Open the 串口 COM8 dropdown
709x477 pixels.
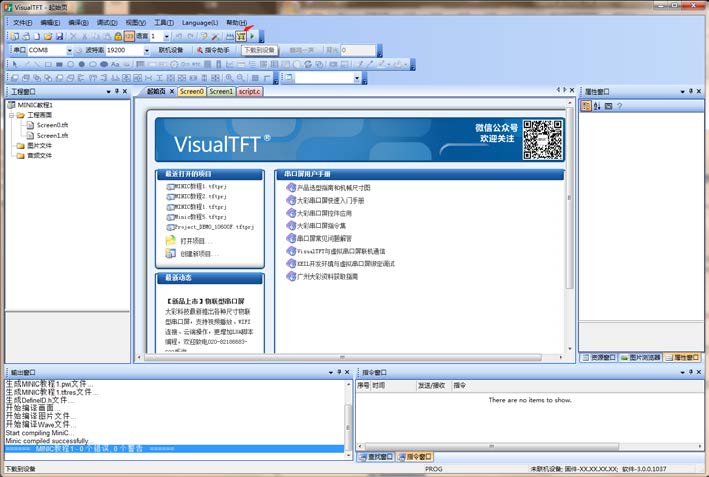tap(69, 50)
